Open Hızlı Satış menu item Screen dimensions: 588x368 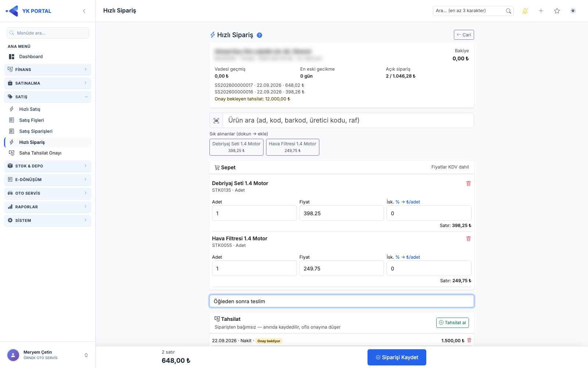tap(48, 109)
